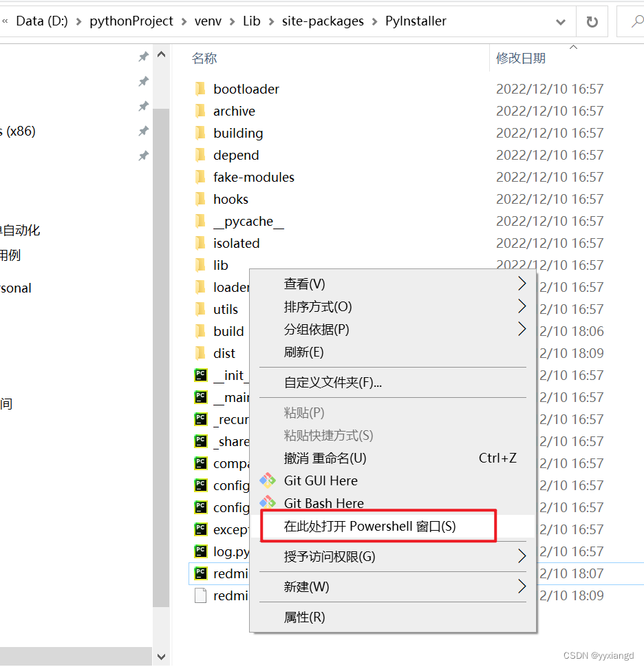644x667 pixels.
Task: Expand the chevron after Lib
Action: (271, 22)
